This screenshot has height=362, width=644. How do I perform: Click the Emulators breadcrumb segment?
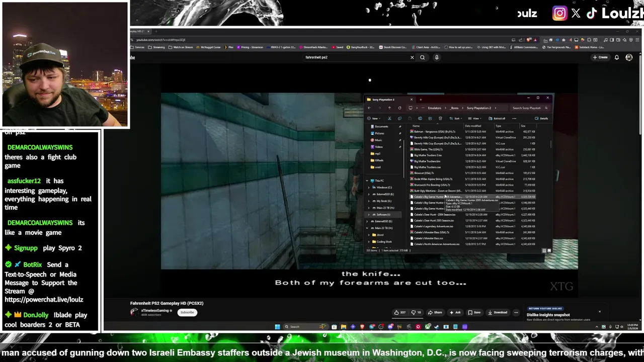point(435,108)
